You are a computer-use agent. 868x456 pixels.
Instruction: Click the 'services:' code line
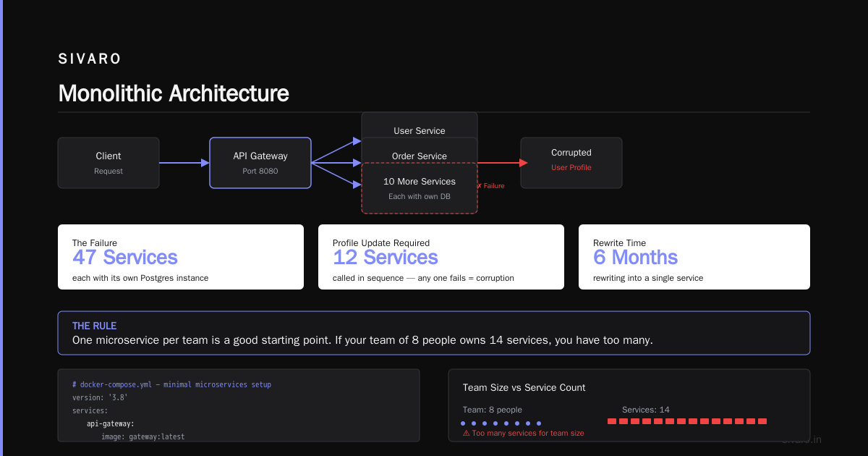[90, 410]
